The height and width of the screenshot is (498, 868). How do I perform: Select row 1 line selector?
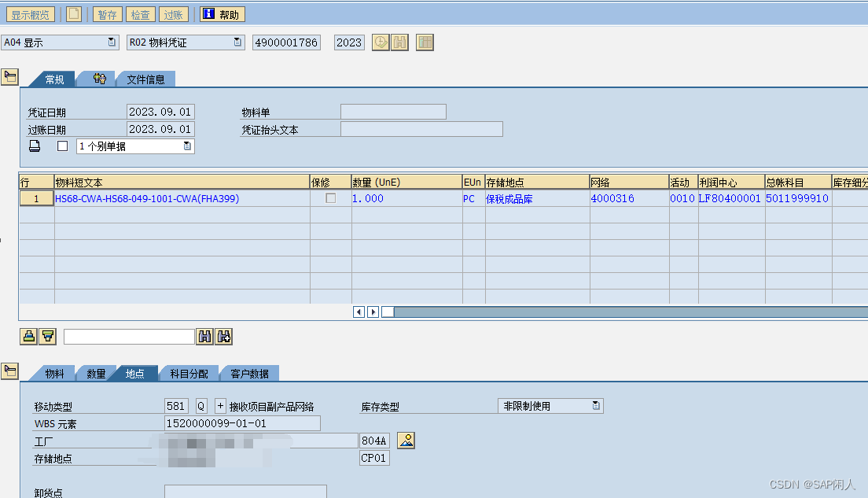pyautogui.click(x=36, y=198)
